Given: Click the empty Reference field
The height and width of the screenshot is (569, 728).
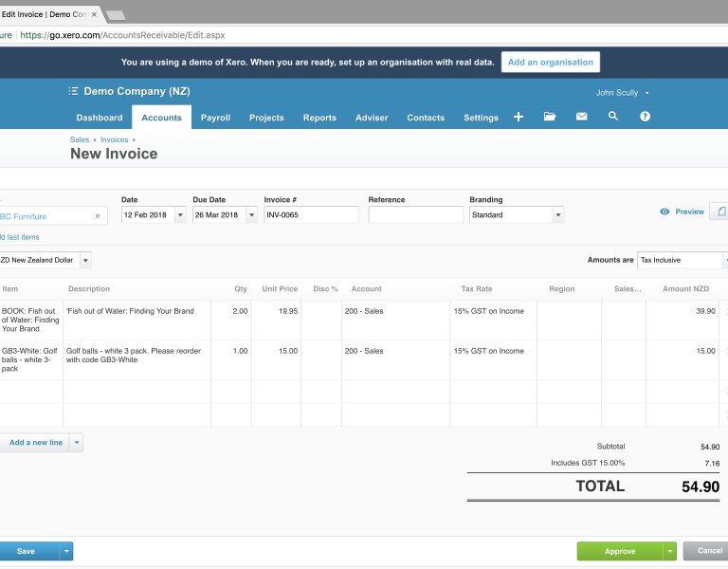Looking at the screenshot, I should (x=415, y=215).
